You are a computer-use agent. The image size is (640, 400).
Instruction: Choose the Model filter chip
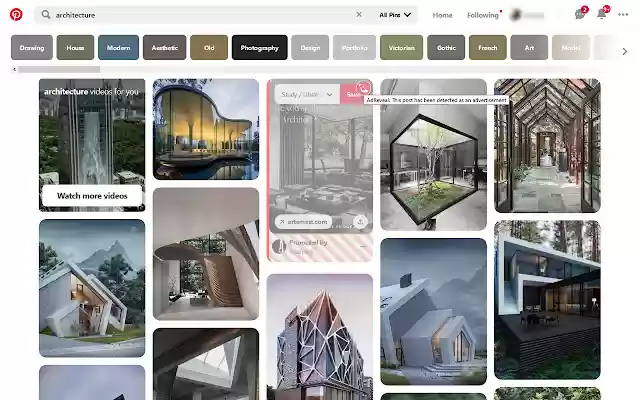(x=571, y=47)
